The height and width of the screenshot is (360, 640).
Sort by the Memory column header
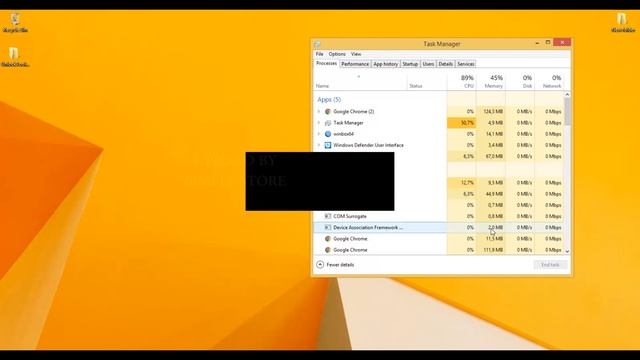pos(491,82)
